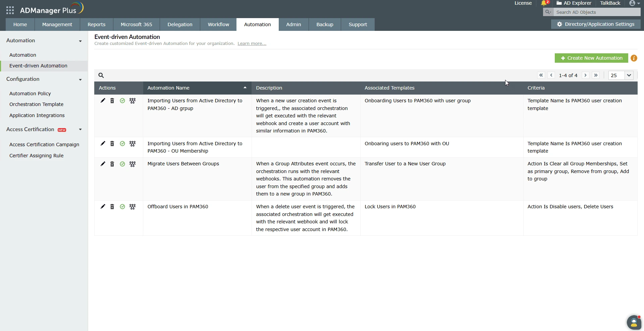Screen dimensions: 644x331
Task: Disable the Migrate Users Between Groups automation
Action: (x=122, y=164)
